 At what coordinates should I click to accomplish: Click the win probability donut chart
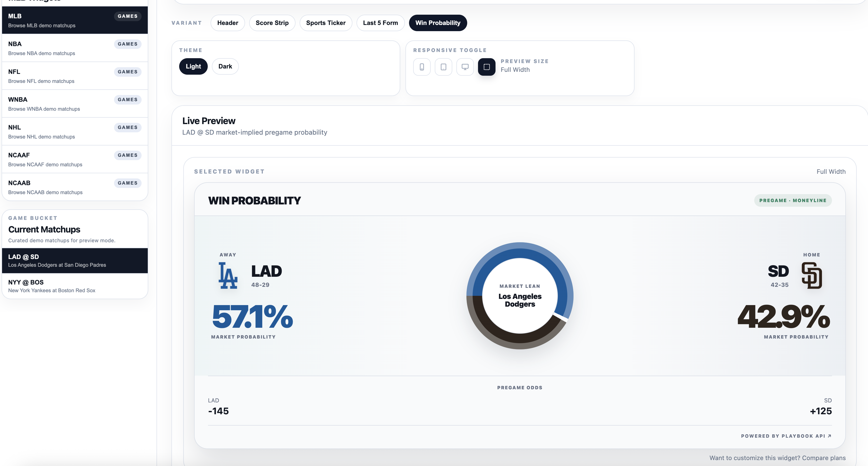[519, 296]
